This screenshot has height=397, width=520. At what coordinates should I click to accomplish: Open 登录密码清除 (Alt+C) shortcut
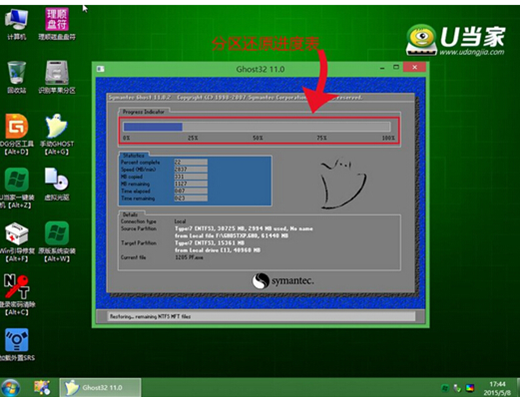click(x=16, y=295)
